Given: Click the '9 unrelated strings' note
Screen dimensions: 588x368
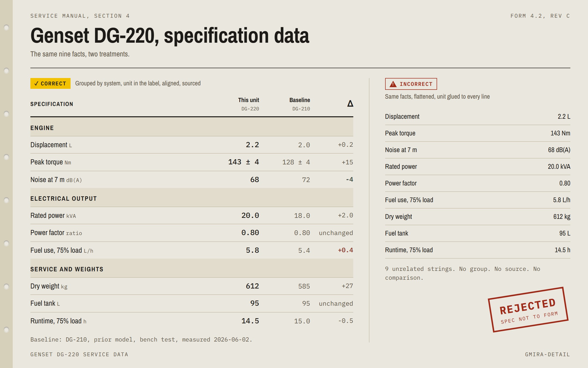Looking at the screenshot, I should click(x=463, y=273).
